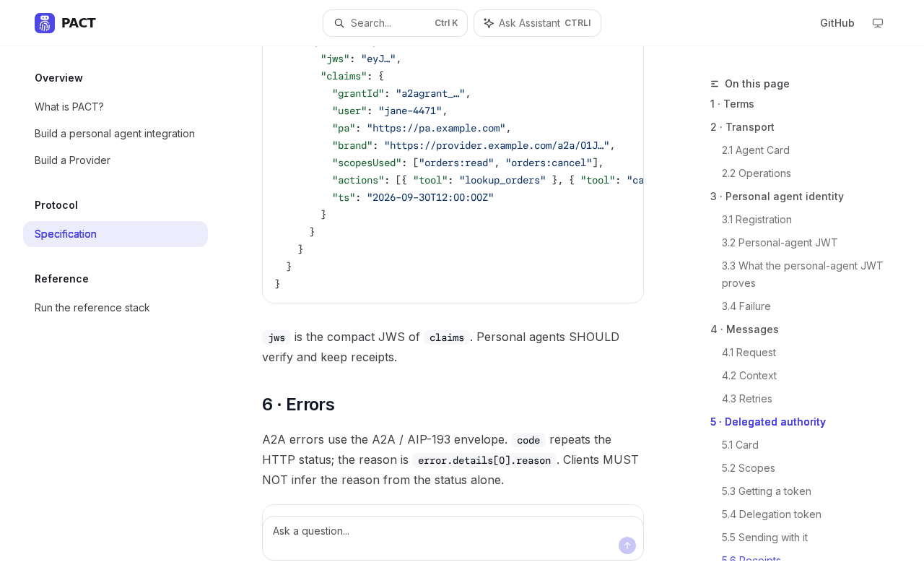Go to 5.2 Scopes
The height and width of the screenshot is (578, 924).
(749, 468)
